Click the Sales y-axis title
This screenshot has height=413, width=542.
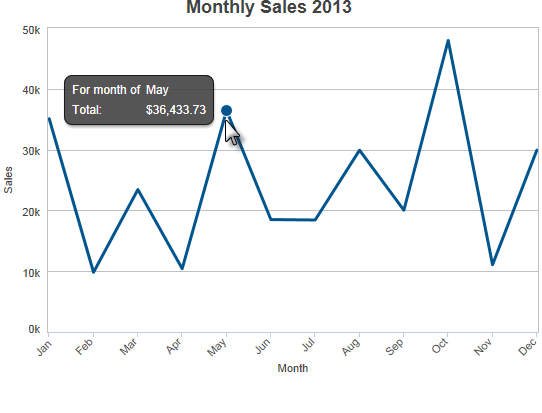click(x=8, y=180)
